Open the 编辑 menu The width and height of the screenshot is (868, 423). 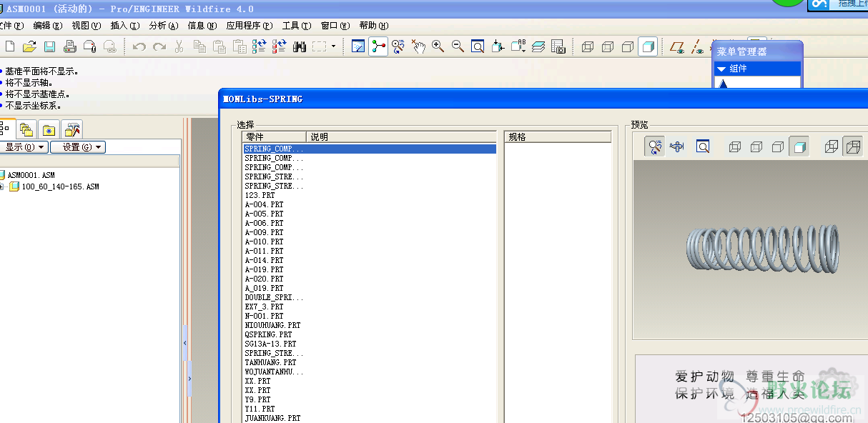point(47,26)
